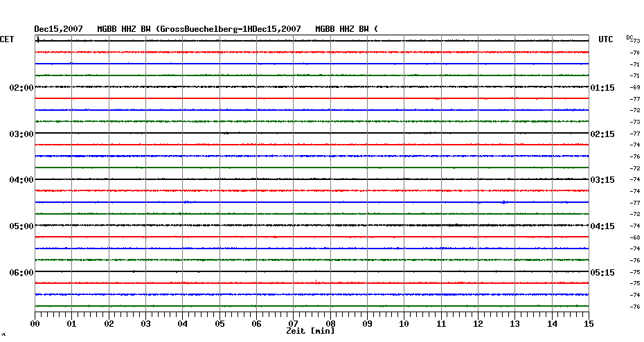Click the 03:15 UTC time label
Viewport: 644px width, 342px height.
tap(602, 180)
